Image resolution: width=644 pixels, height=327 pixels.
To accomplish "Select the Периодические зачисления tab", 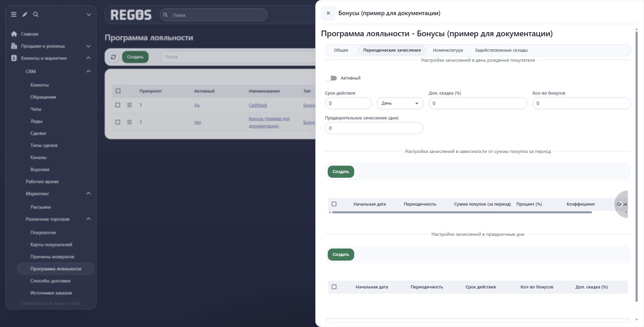I will click(x=392, y=50).
